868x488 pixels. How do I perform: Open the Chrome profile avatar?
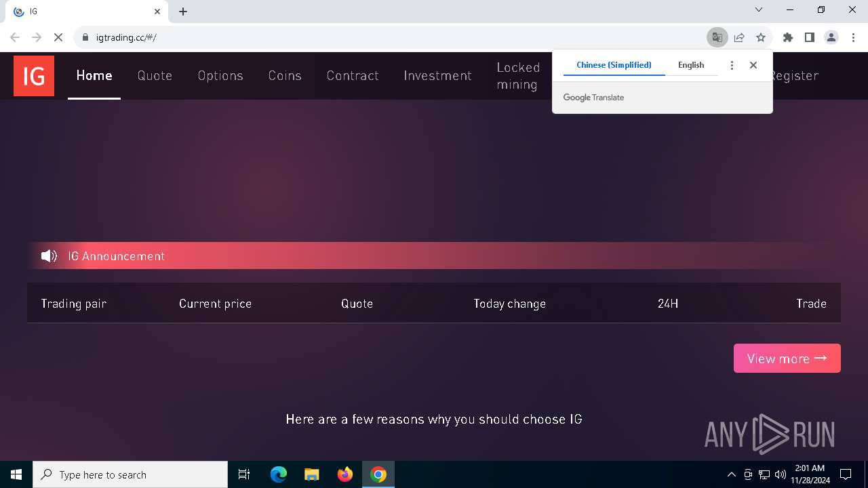tap(831, 37)
